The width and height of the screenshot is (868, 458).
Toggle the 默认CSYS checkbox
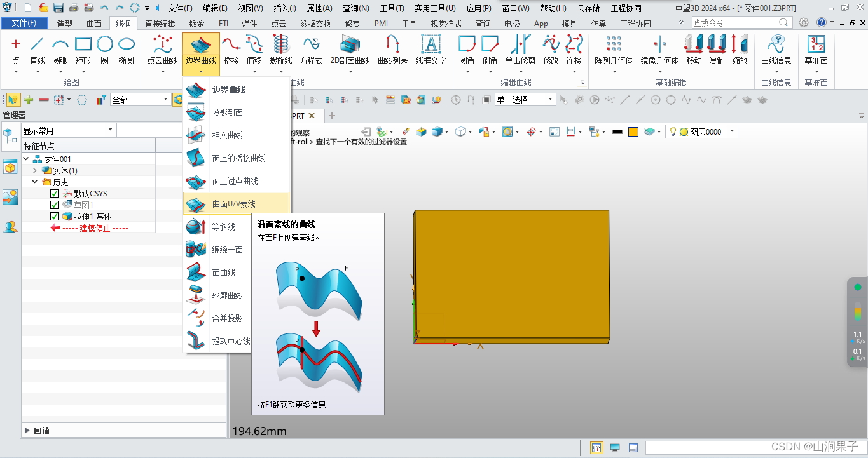click(x=54, y=194)
